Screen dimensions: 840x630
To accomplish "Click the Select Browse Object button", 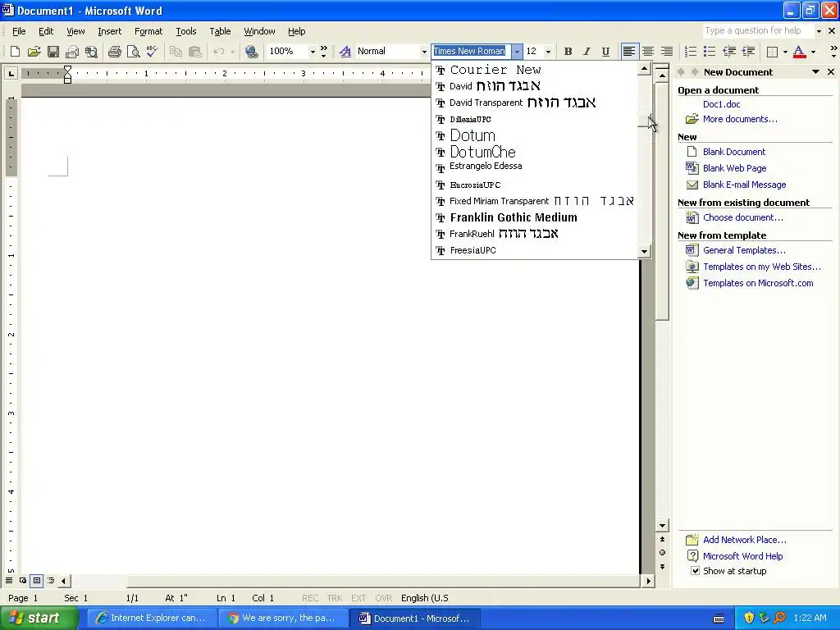I will pyautogui.click(x=662, y=552).
